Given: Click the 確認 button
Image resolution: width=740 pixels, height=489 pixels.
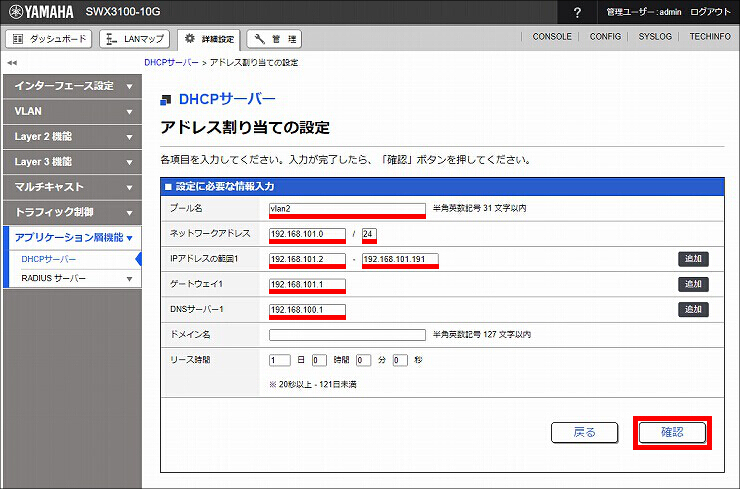Looking at the screenshot, I should (672, 432).
